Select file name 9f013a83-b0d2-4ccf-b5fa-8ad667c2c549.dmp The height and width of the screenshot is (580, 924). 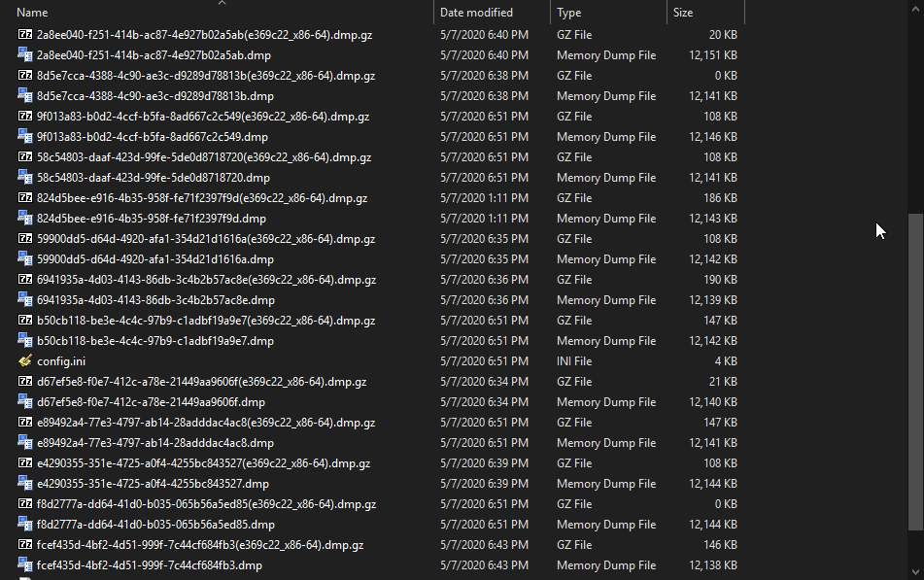pos(152,137)
